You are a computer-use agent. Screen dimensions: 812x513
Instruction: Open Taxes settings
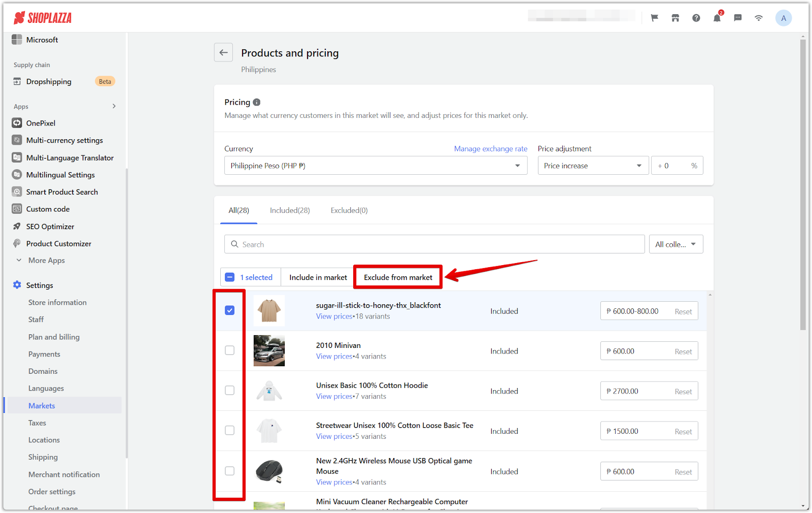tap(37, 423)
